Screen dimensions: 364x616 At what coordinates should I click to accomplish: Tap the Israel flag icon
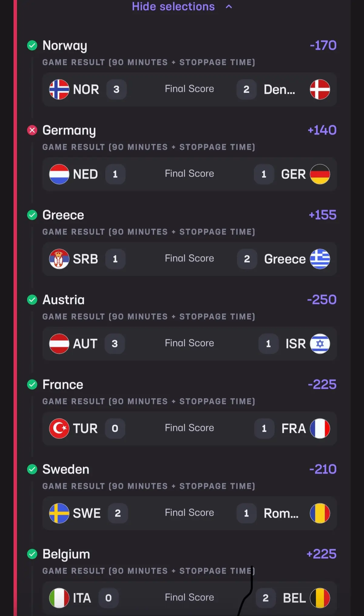(320, 344)
